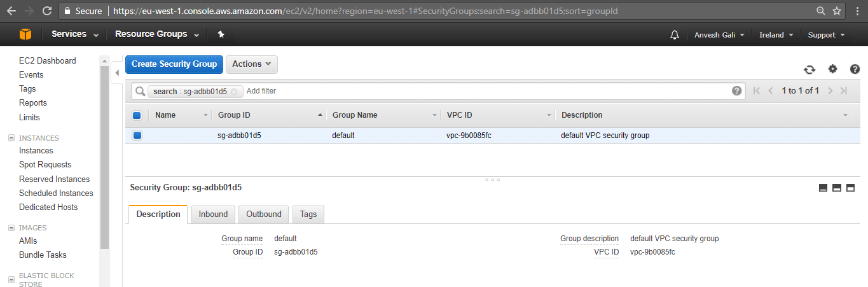Open table settings gear icon
This screenshot has height=287, width=868.
832,69
